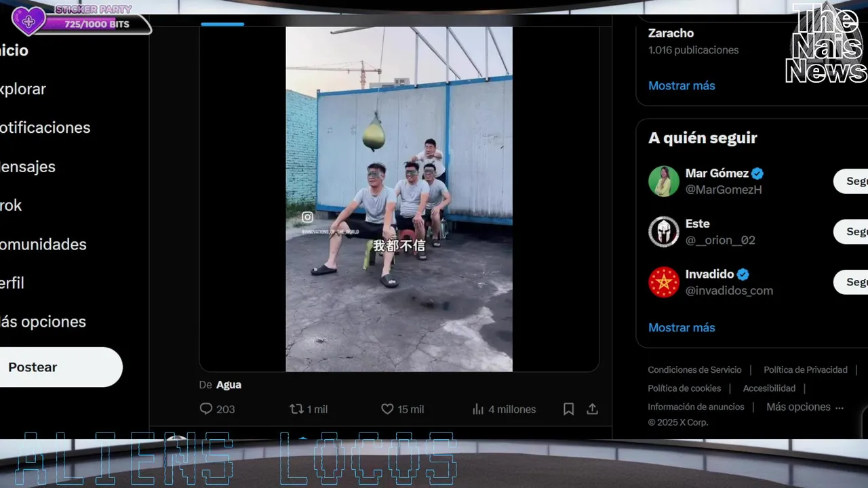Image resolution: width=868 pixels, height=488 pixels.
Task: Open Mar Gómez profile avatar
Action: pos(664,181)
